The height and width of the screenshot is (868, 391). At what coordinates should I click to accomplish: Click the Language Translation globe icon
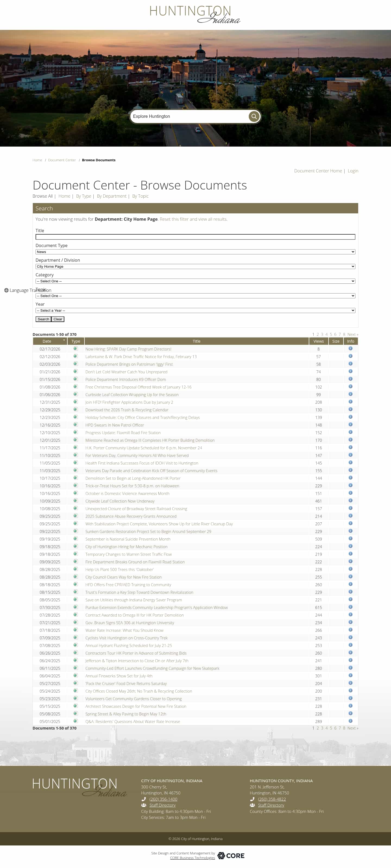(x=6, y=290)
